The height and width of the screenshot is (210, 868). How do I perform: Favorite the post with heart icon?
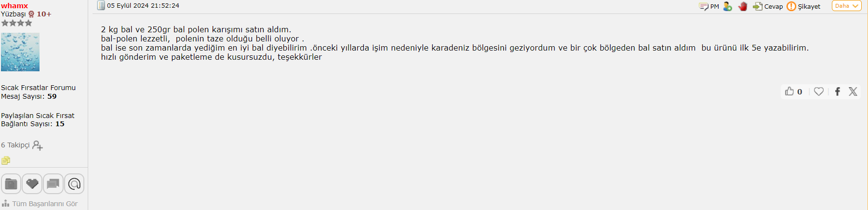819,91
